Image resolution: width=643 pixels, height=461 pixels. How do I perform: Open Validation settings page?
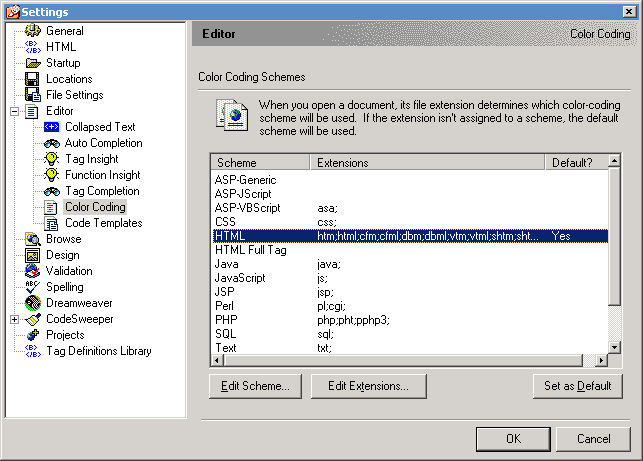tap(69, 271)
